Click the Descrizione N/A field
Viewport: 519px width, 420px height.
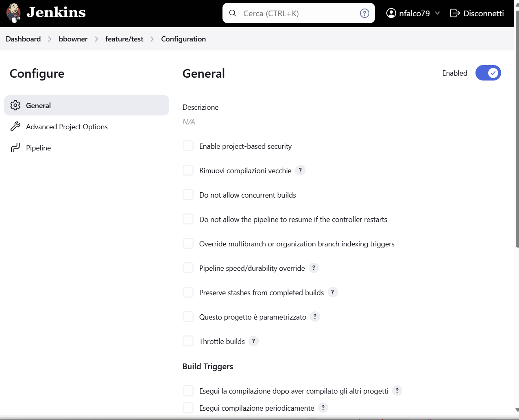point(189,122)
